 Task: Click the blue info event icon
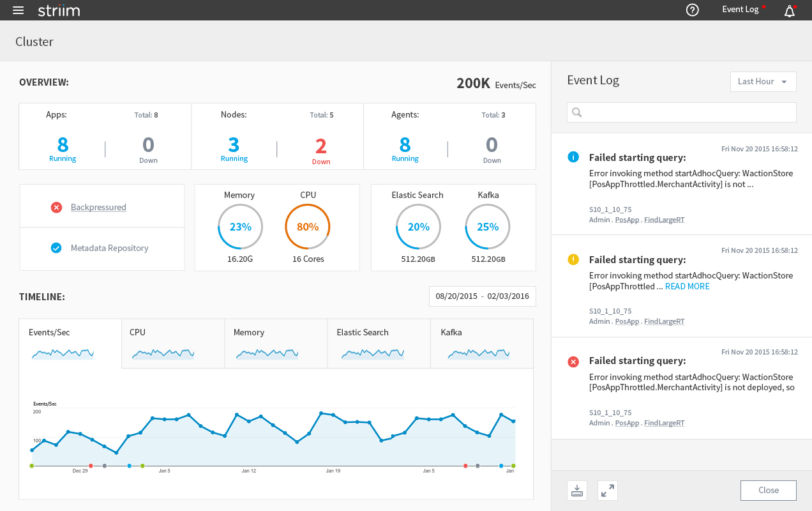(573, 157)
